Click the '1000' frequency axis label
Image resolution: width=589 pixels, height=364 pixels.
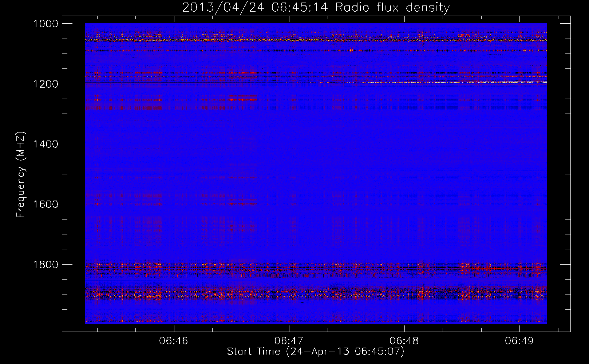tap(46, 24)
